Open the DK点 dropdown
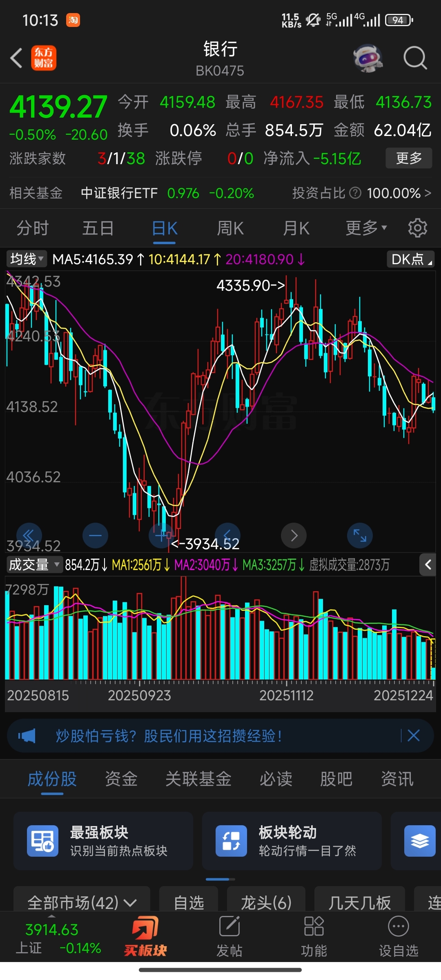The width and height of the screenshot is (441, 980). (410, 259)
